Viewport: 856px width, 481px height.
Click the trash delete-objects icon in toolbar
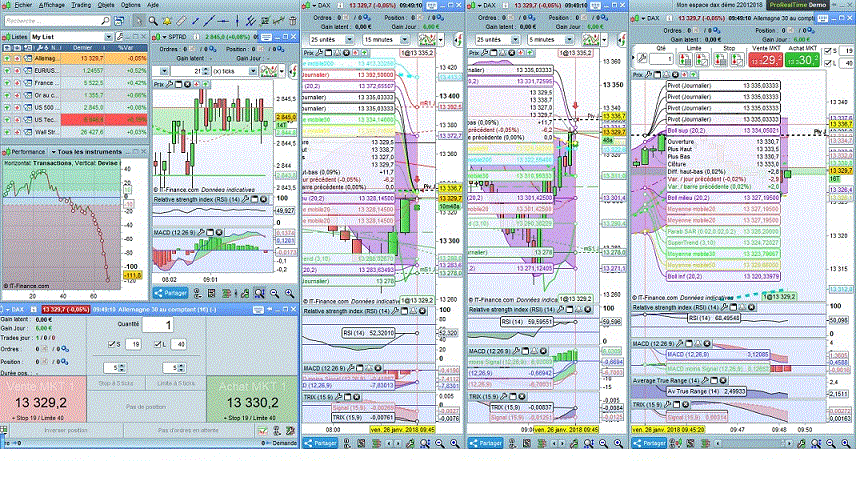pyautogui.click(x=293, y=21)
